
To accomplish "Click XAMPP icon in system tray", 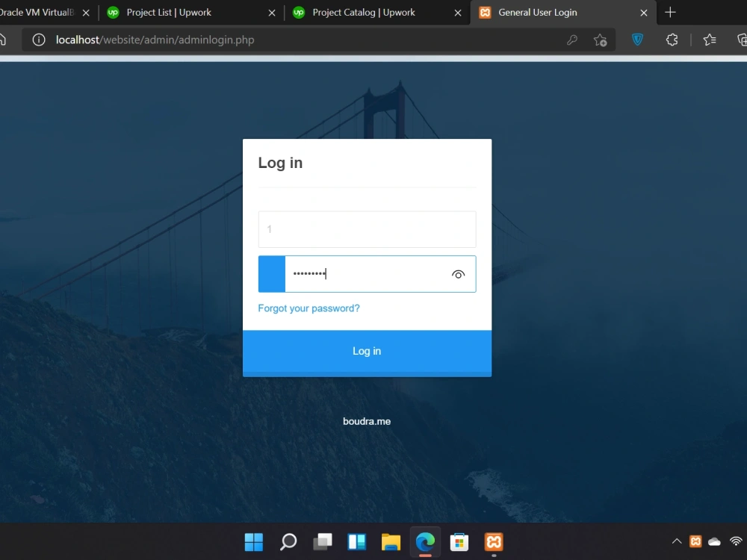I will 695,541.
